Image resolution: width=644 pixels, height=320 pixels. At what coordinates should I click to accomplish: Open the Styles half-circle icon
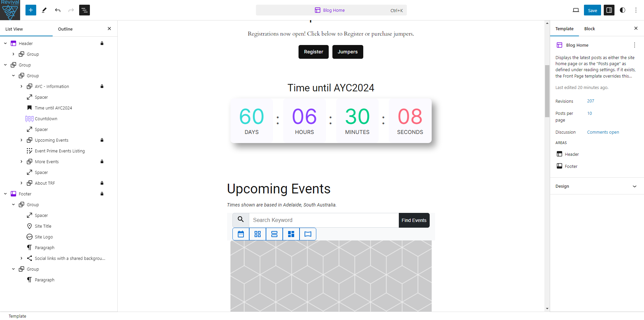[x=623, y=10]
